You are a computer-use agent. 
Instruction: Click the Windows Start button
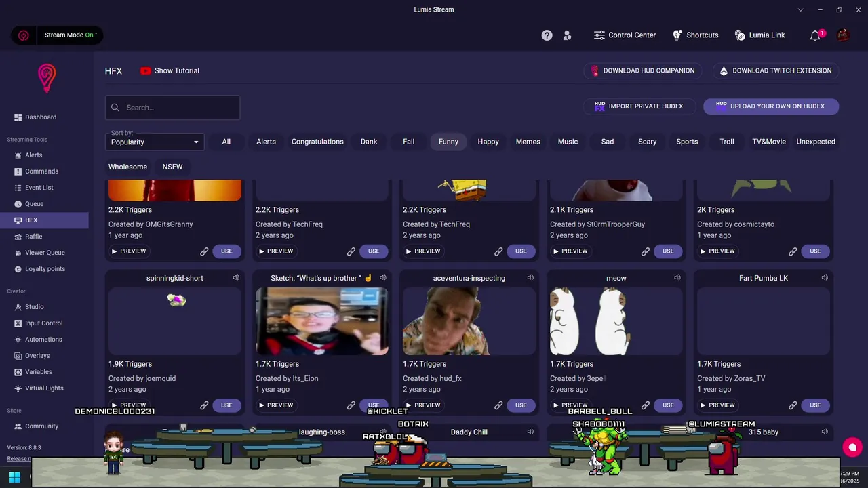click(14, 476)
